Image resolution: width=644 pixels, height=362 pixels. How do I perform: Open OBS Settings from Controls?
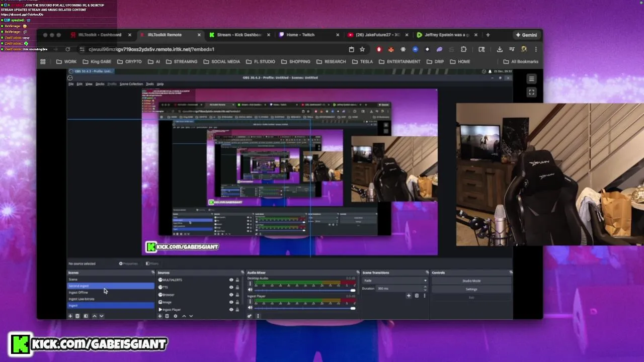coord(471,289)
